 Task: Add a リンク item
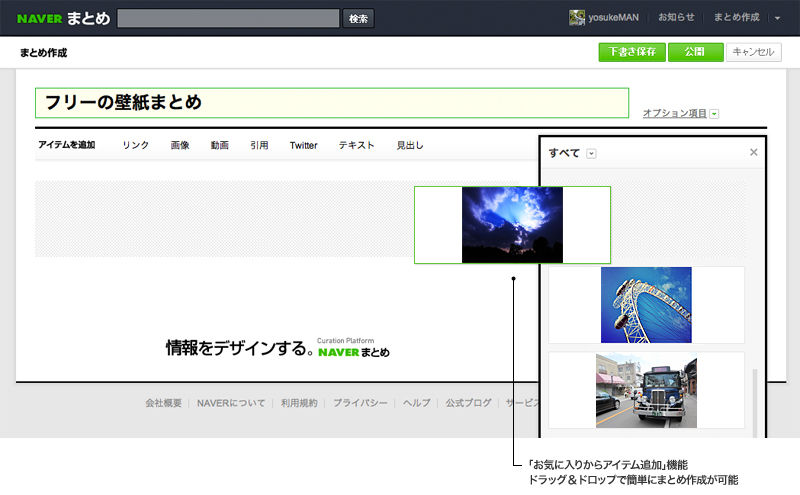135,145
